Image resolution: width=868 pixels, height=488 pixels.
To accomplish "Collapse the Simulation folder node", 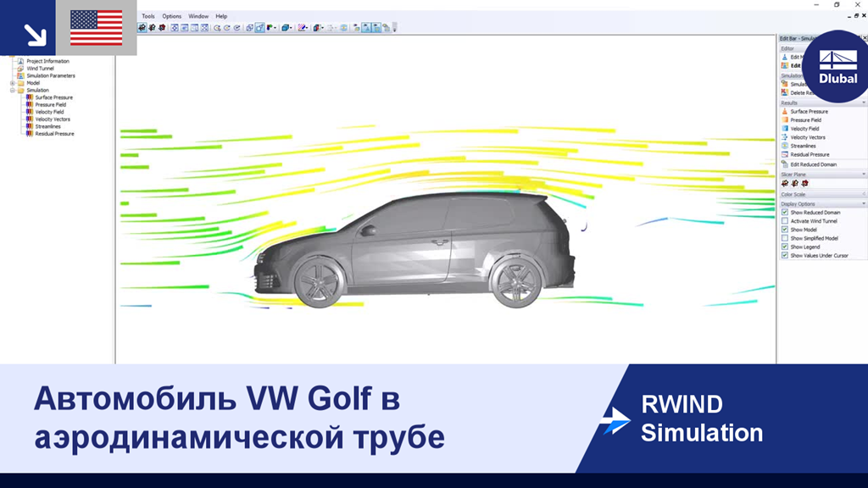I will pos(12,90).
